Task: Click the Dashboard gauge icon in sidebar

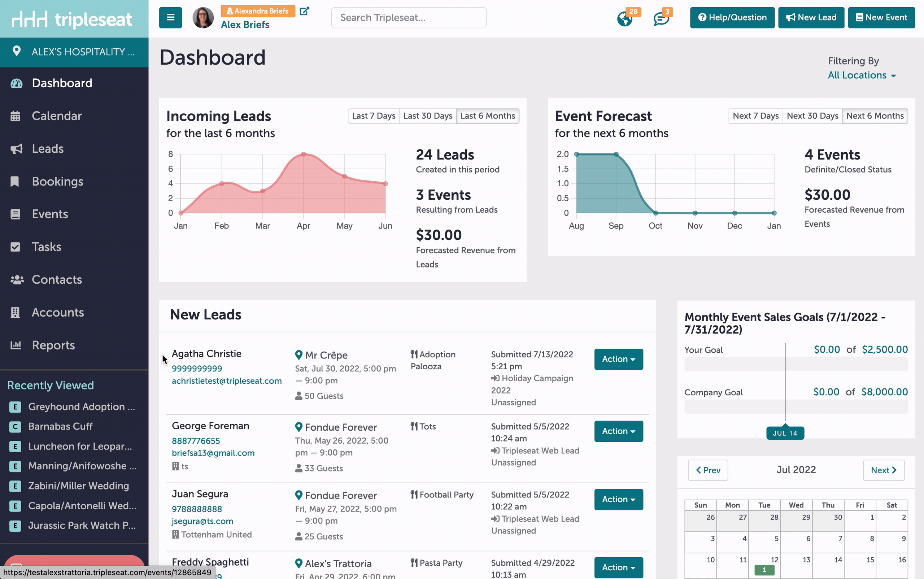Action: pos(17,83)
